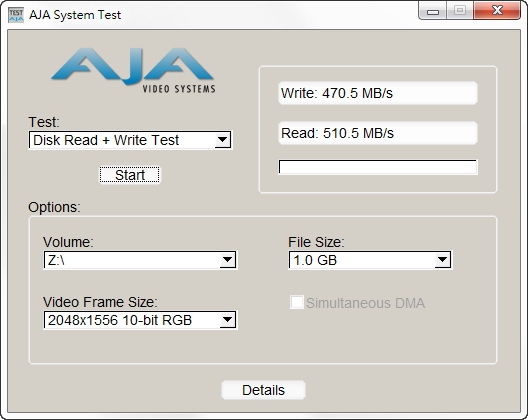Screen dimensions: 528x420
Task: Open the Test type dropdown
Action: pos(130,140)
